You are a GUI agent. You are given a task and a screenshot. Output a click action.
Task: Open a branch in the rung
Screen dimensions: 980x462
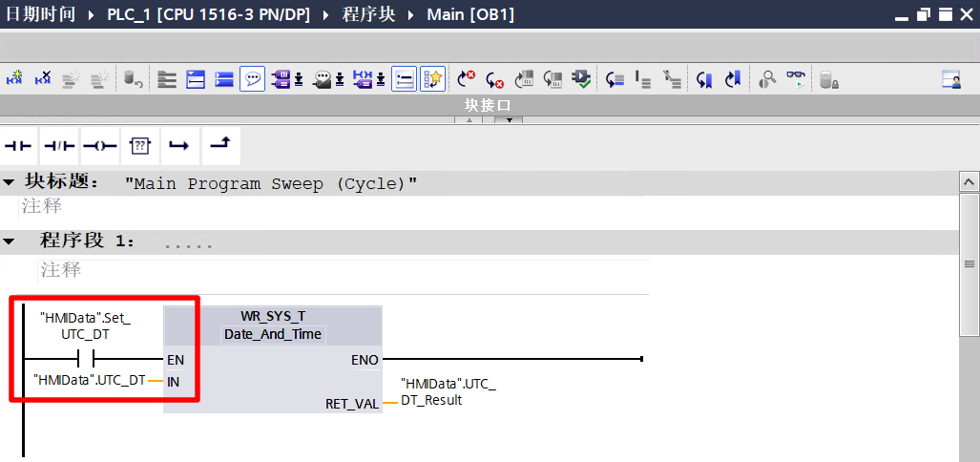(x=180, y=146)
